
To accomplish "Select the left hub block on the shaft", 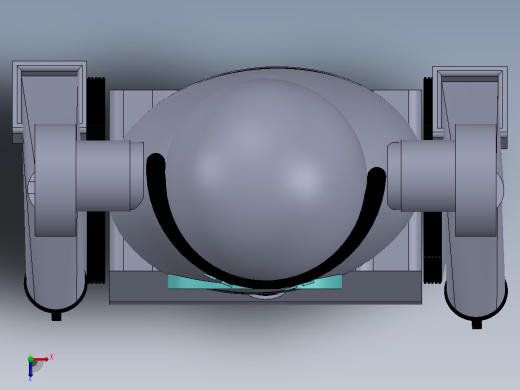I will [55, 180].
